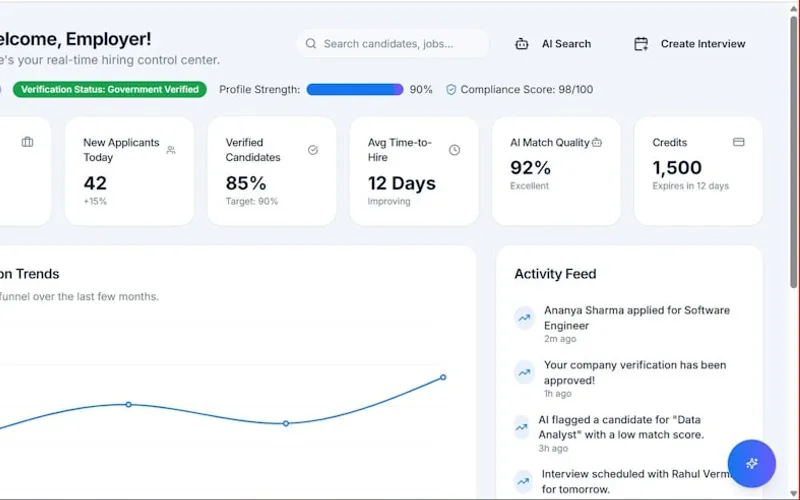800x500 pixels.
Task: Click the trend icon beside AI flagged candidate
Action: [521, 427]
